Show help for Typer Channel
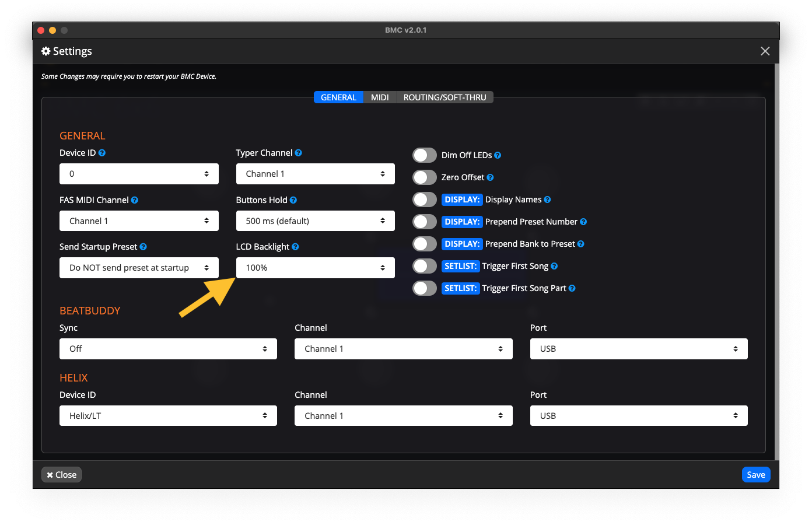Image resolution: width=812 pixels, height=532 pixels. pyautogui.click(x=299, y=153)
